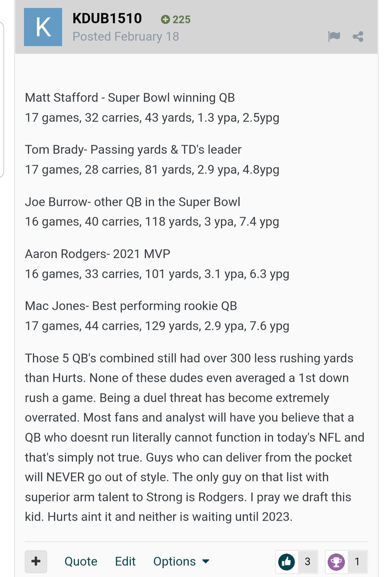Share this post via the share icon
The image size is (392, 577).
click(358, 37)
